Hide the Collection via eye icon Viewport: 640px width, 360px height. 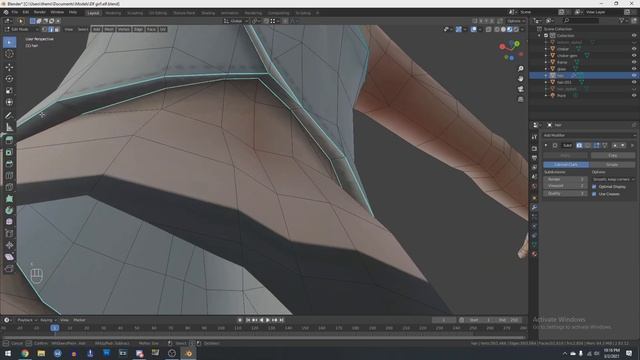(x=634, y=36)
